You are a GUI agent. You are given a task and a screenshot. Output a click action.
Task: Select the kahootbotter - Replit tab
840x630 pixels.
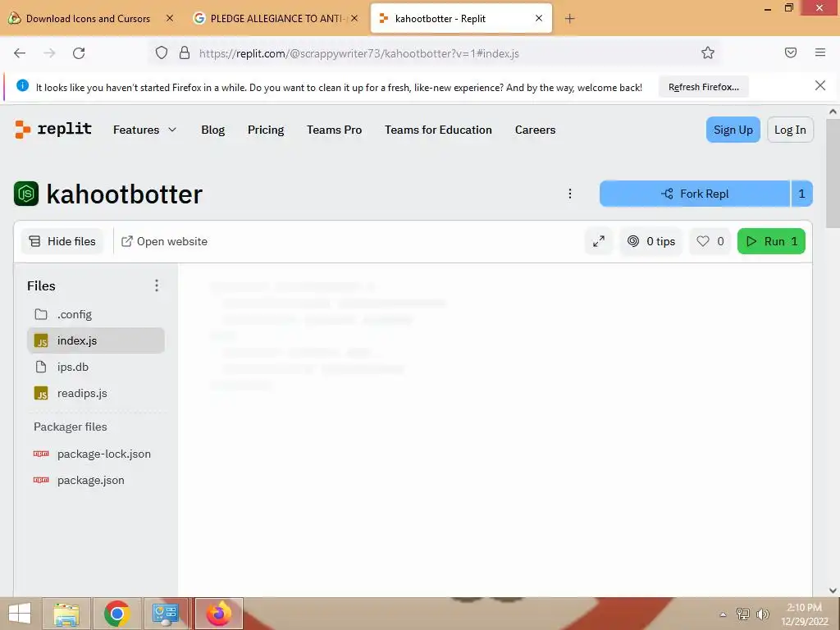tap(461, 18)
